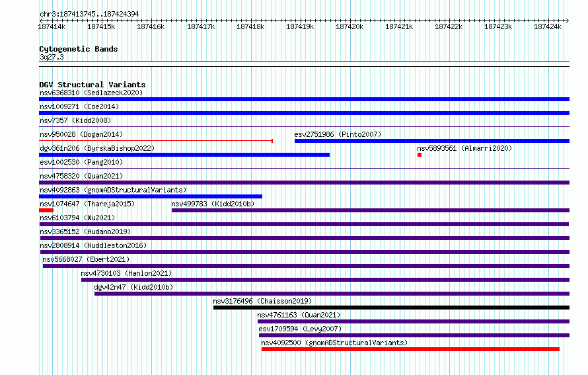Select the purple bar under nsv4730103 (Hanlon2021)
The width and height of the screenshot is (588, 375).
[x=326, y=280]
